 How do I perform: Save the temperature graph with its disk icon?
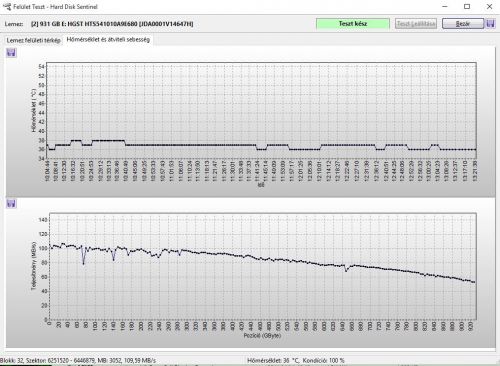coord(11,53)
